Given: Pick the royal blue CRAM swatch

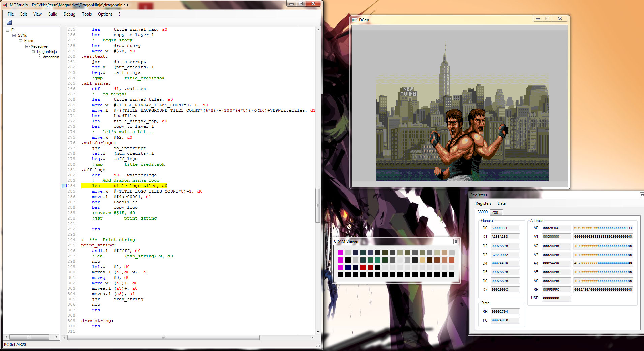Looking at the screenshot, I should [x=348, y=267].
